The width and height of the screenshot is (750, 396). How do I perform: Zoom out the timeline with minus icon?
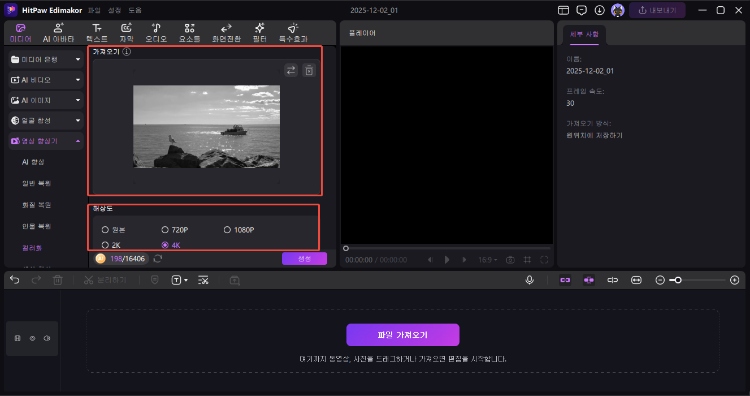pyautogui.click(x=660, y=280)
